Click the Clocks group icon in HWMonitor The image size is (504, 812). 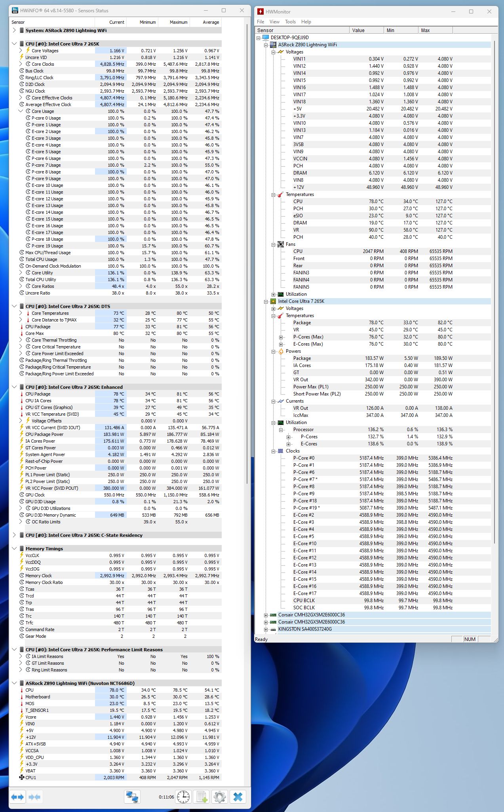click(281, 451)
